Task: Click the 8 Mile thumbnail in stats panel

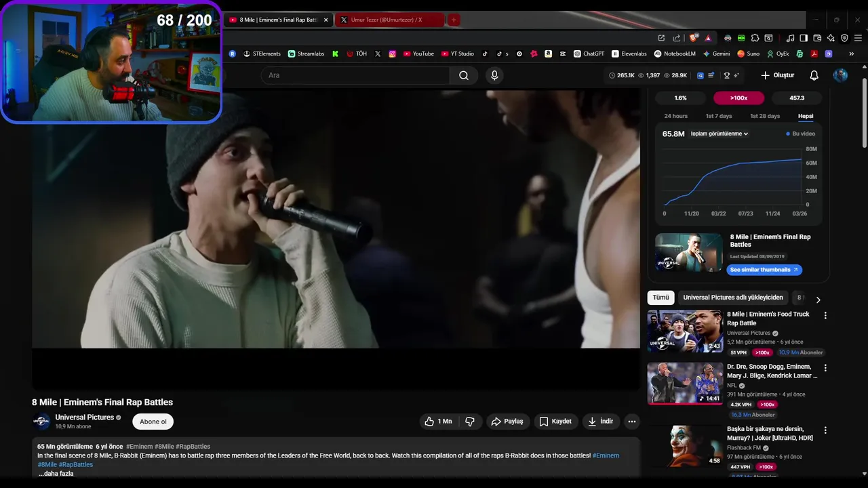Action: (689, 252)
